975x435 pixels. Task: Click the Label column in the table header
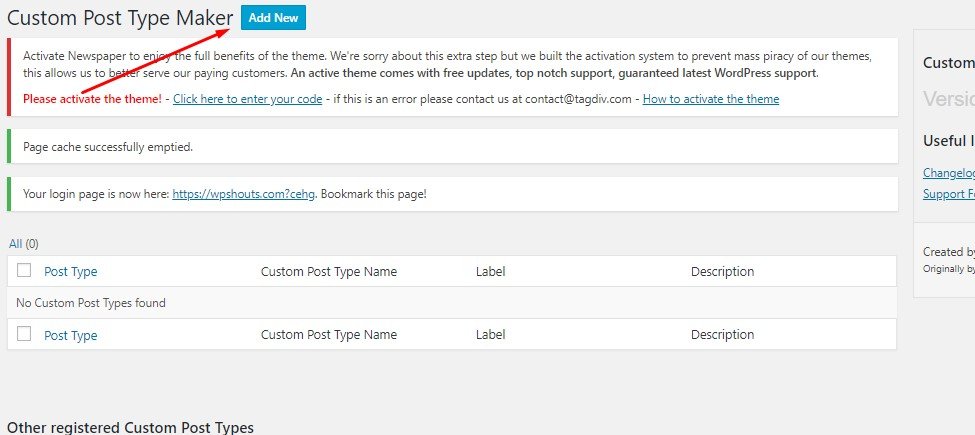click(x=491, y=272)
